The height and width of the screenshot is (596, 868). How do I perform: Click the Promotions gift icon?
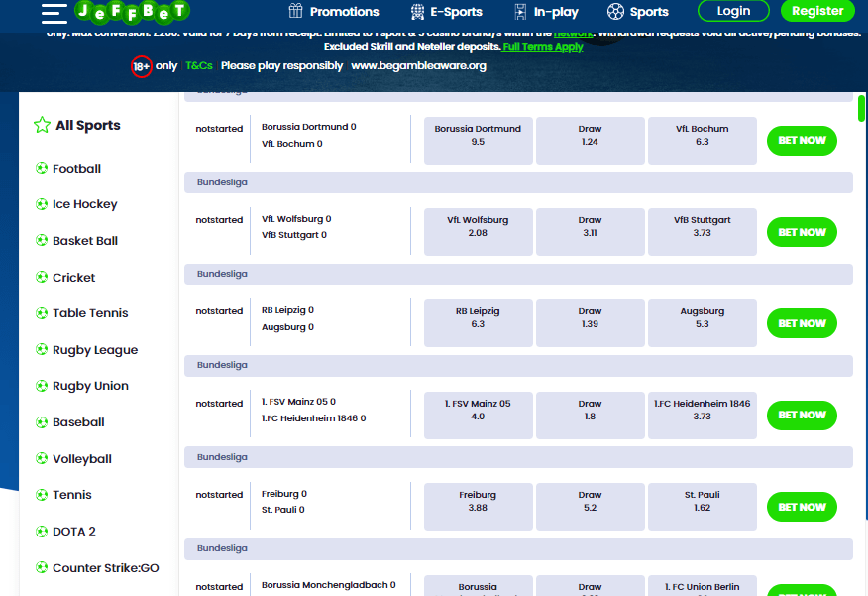point(293,12)
